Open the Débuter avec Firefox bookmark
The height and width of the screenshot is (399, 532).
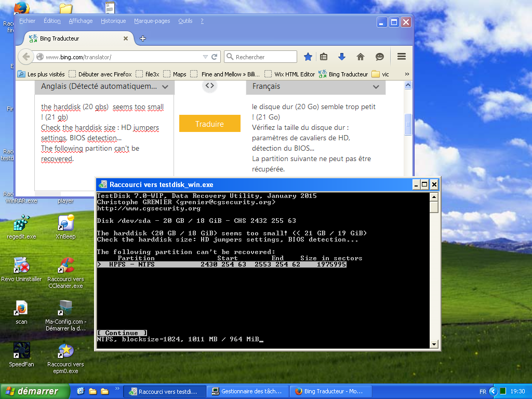pyautogui.click(x=100, y=74)
